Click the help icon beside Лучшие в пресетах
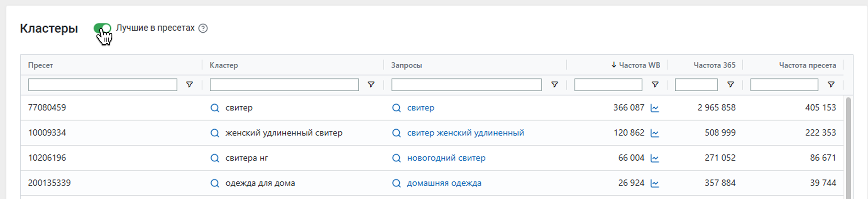Image resolution: width=868 pixels, height=199 pixels. pos(203,28)
